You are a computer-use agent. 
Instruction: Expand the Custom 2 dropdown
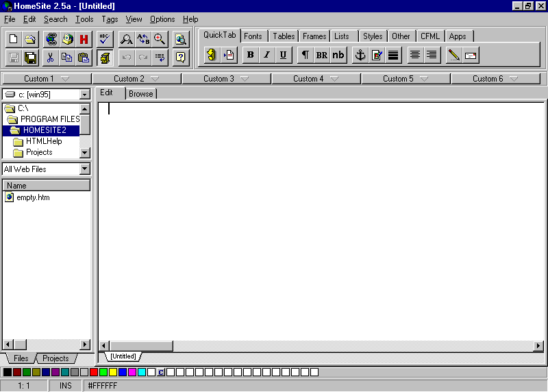coord(136,79)
